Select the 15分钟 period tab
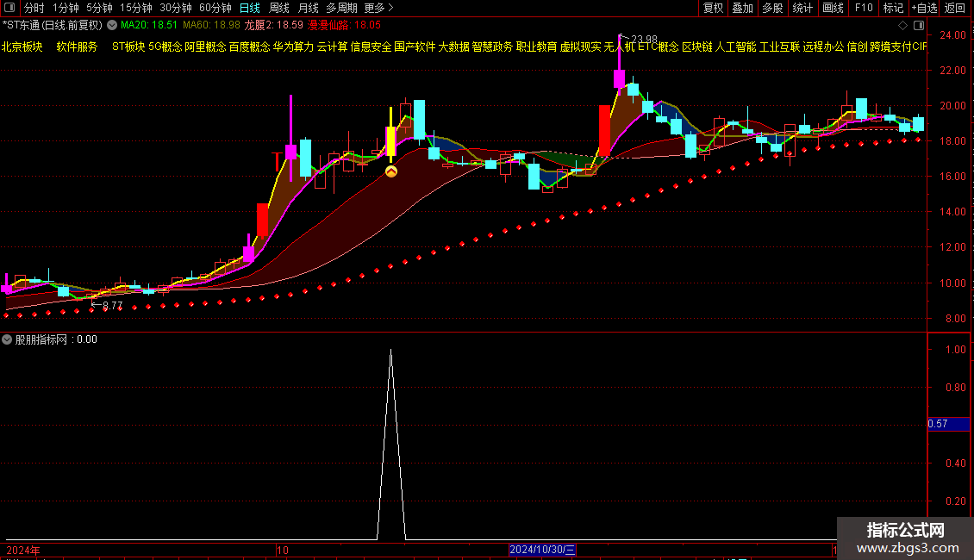 (x=136, y=8)
